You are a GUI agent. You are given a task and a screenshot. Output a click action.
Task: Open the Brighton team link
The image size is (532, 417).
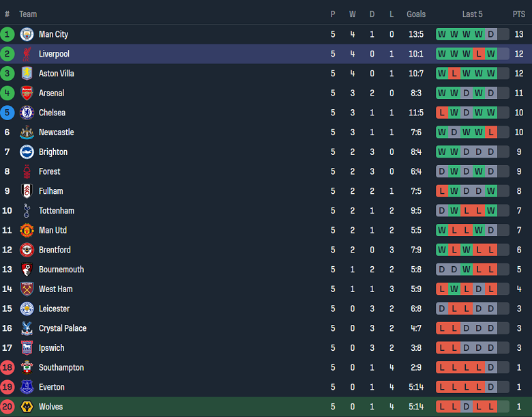click(53, 152)
